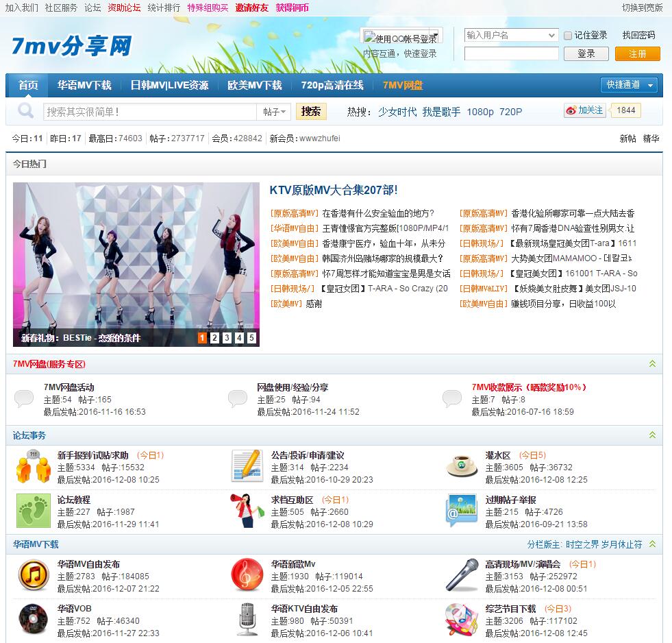Viewport: 672px width, 643px height.
Task: Open the 过期帖子举报 mail picture icon
Action: click(x=462, y=511)
